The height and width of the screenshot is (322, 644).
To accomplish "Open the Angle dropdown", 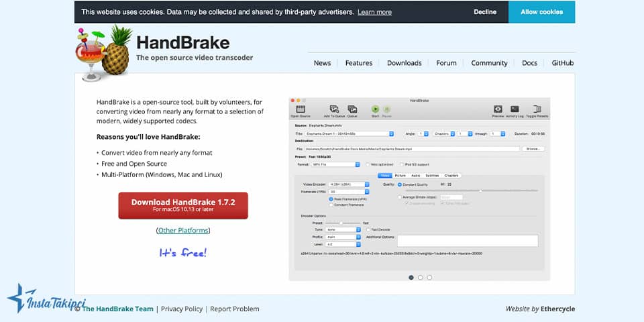I will 423,134.
